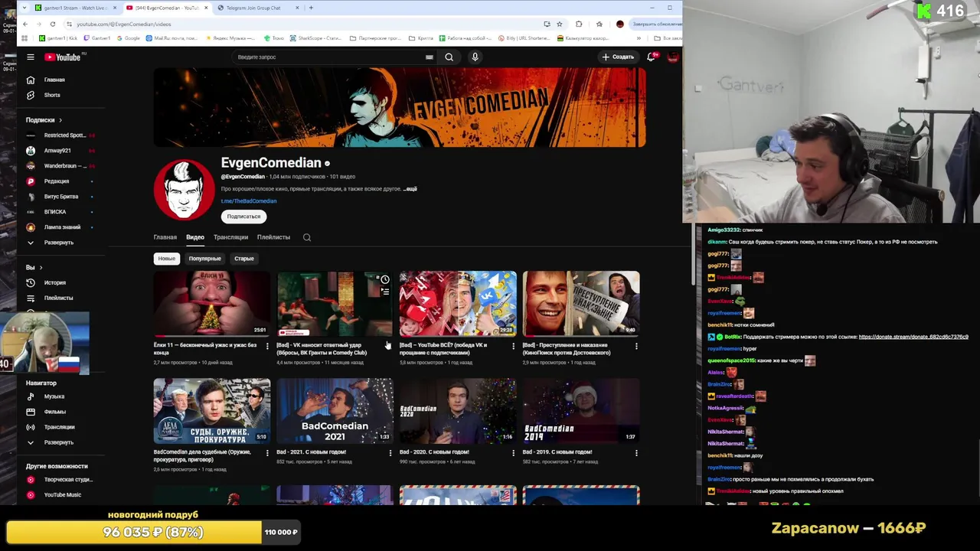Open YouTube Music in sidebar

coord(62,495)
